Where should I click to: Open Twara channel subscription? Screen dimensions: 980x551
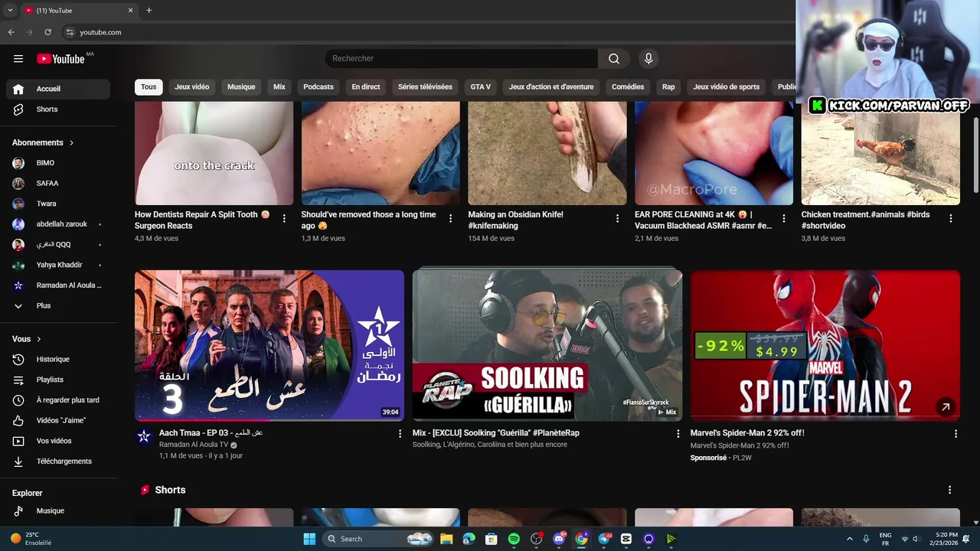[x=58, y=204]
